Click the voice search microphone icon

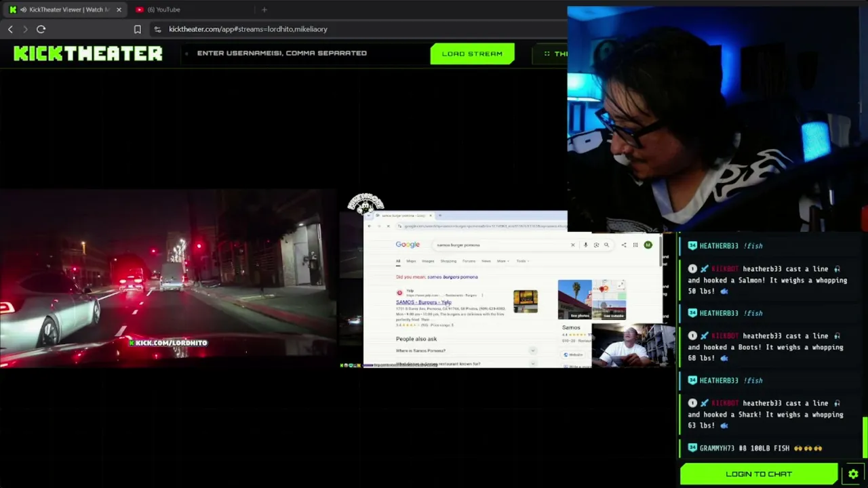click(x=585, y=245)
